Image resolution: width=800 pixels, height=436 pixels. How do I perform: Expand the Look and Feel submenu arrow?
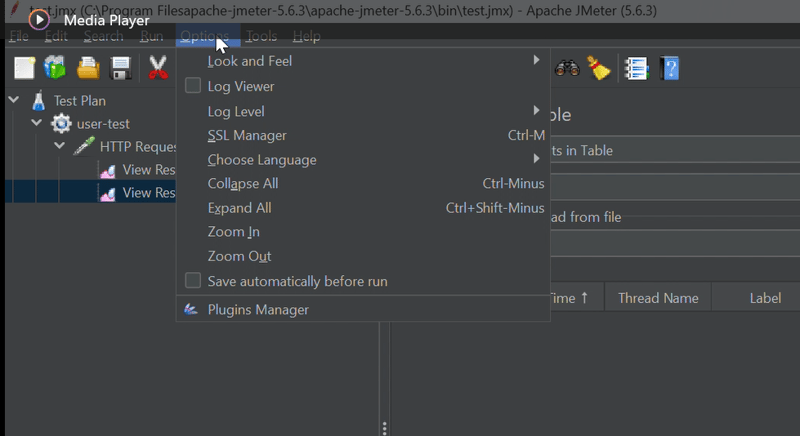[x=536, y=60]
